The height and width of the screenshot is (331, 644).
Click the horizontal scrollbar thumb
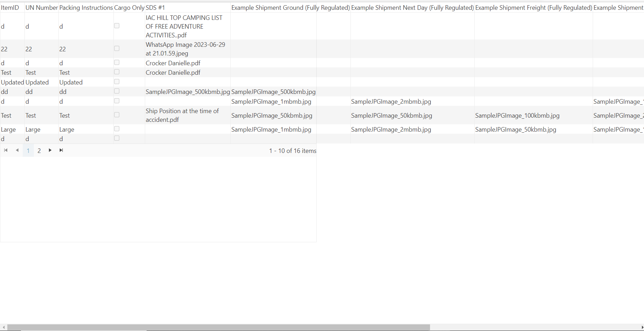pos(219,327)
